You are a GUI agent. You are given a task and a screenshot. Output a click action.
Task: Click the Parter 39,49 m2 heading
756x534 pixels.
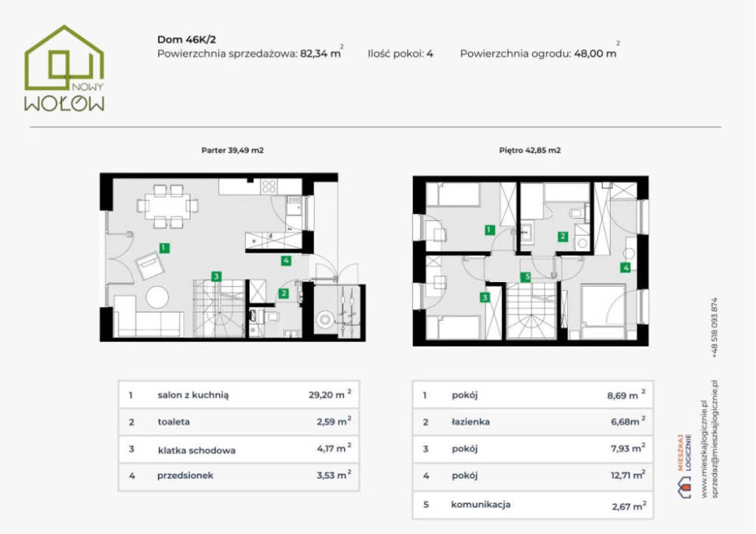click(232, 150)
